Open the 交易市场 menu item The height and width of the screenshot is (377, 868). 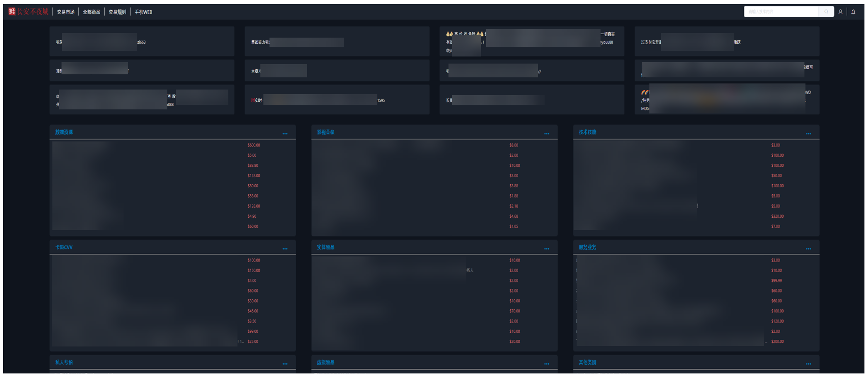pos(66,12)
